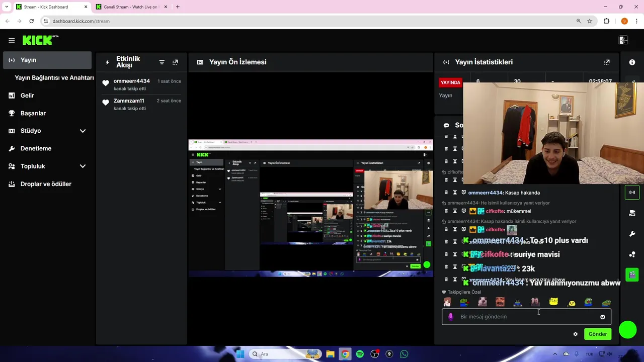The image size is (644, 362).
Task: Insert the anime girl emote
Action: tap(447, 302)
